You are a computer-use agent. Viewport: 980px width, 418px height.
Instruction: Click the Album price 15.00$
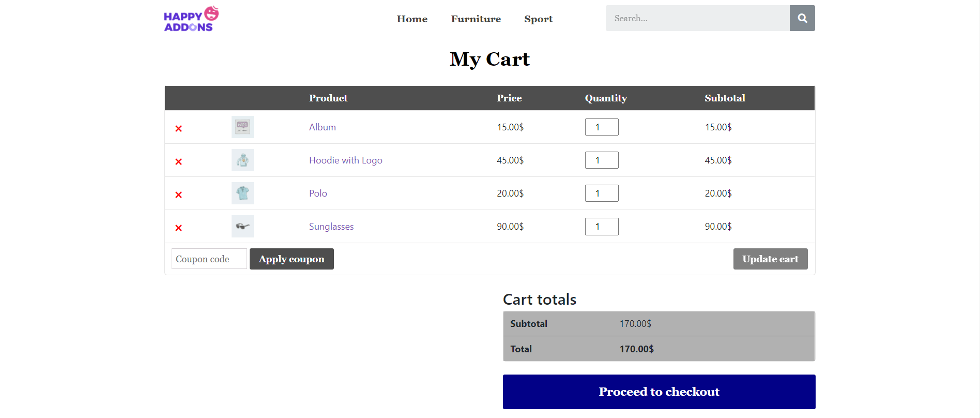510,127
